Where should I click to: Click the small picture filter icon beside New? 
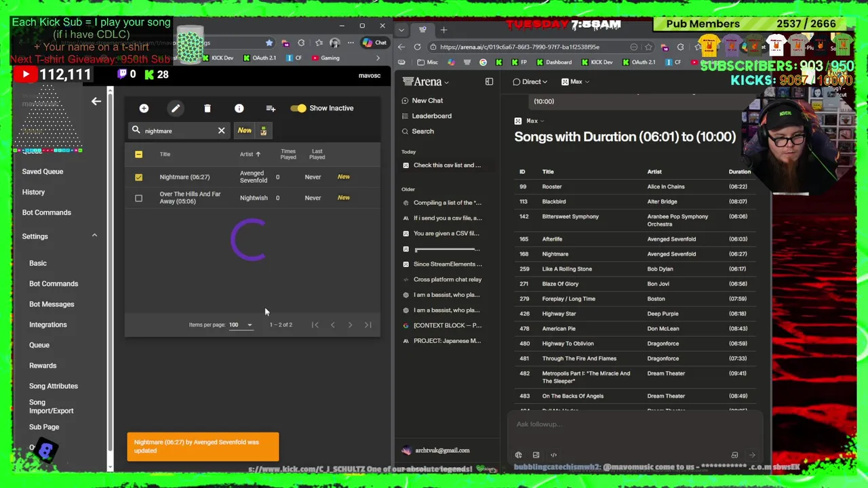[263, 131]
